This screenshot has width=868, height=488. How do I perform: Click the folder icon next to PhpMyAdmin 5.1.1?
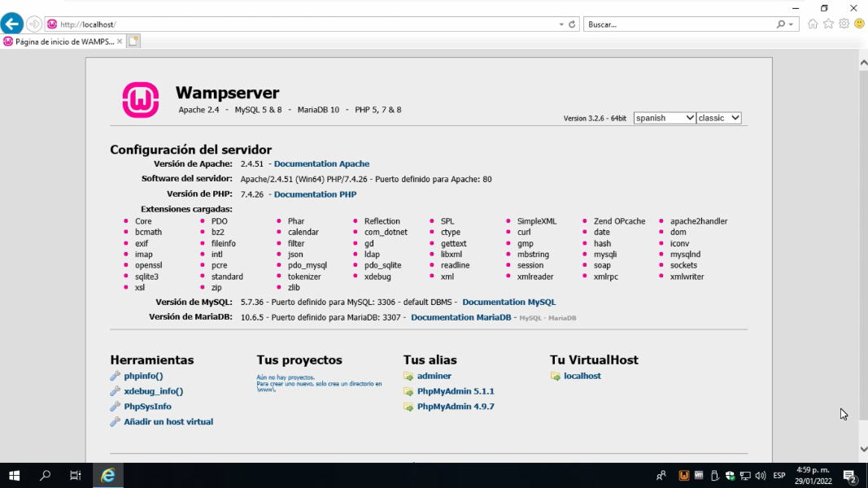[x=408, y=392]
